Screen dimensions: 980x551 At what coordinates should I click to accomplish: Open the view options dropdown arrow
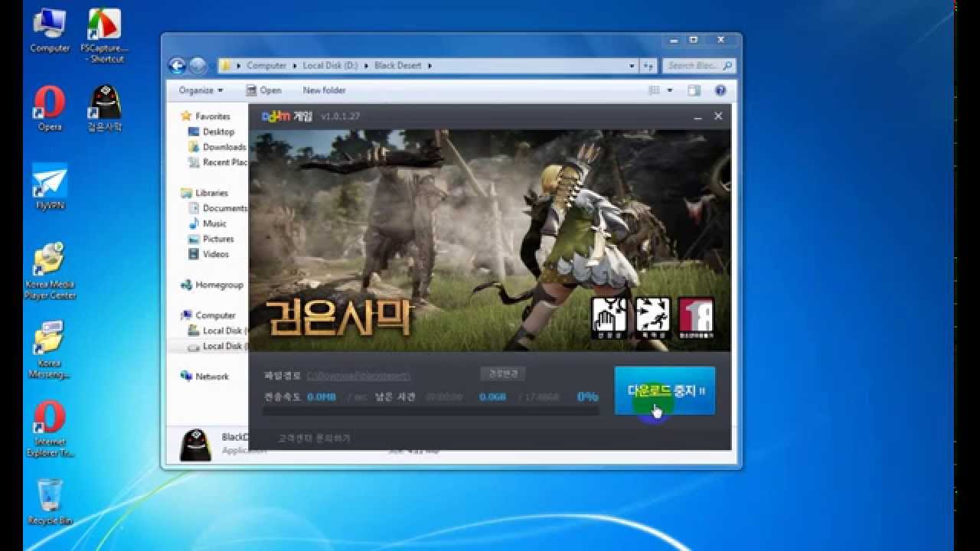click(x=670, y=90)
